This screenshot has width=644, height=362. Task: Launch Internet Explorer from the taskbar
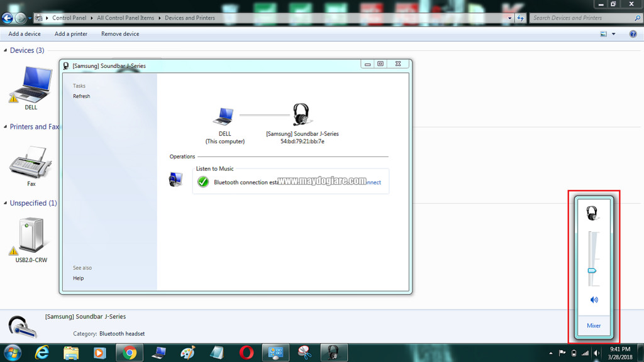click(42, 353)
